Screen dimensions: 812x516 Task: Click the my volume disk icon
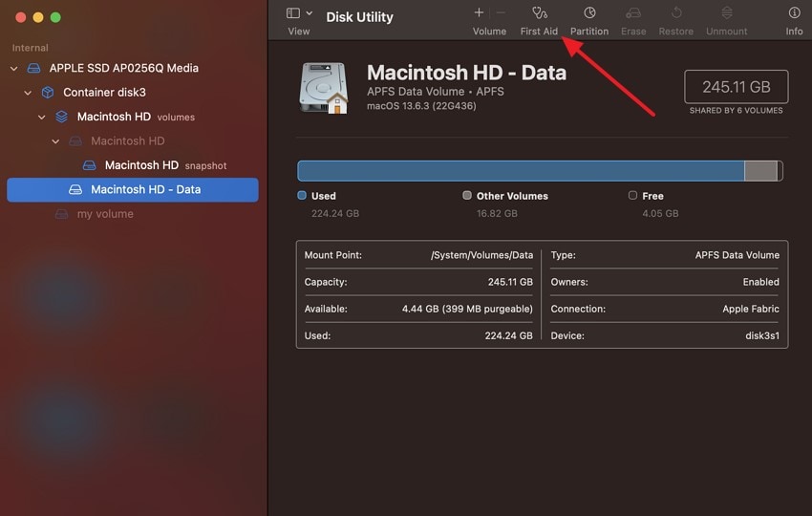pos(62,214)
